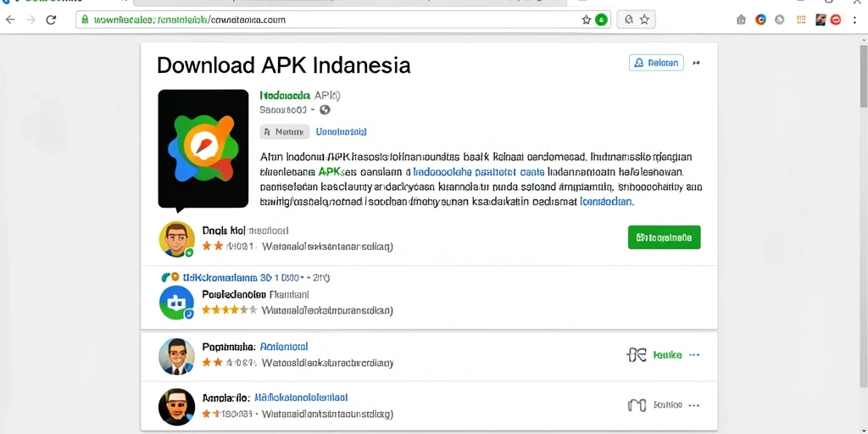The width and height of the screenshot is (868, 434).
Task: Click the green download button
Action: (665, 237)
